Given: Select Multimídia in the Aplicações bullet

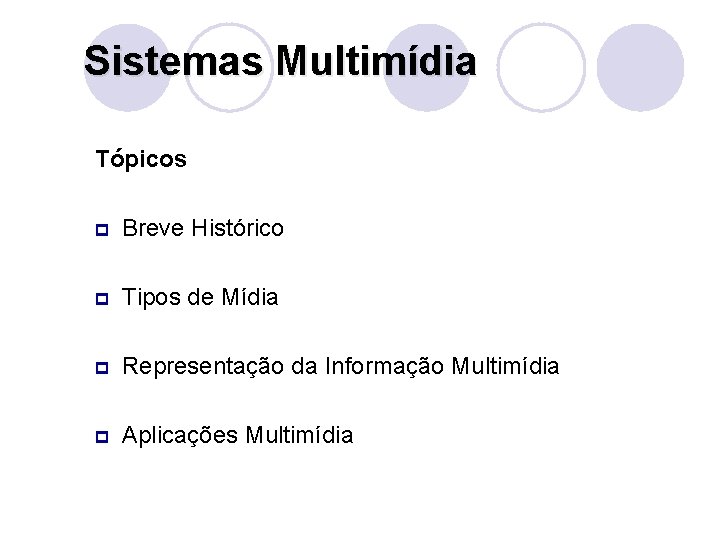Looking at the screenshot, I should point(299,435).
